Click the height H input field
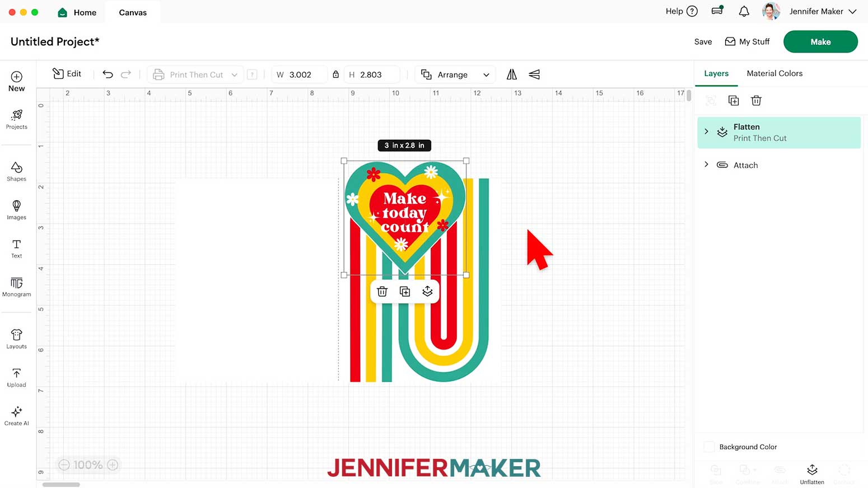Viewport: 868px width, 488px height. (372, 74)
